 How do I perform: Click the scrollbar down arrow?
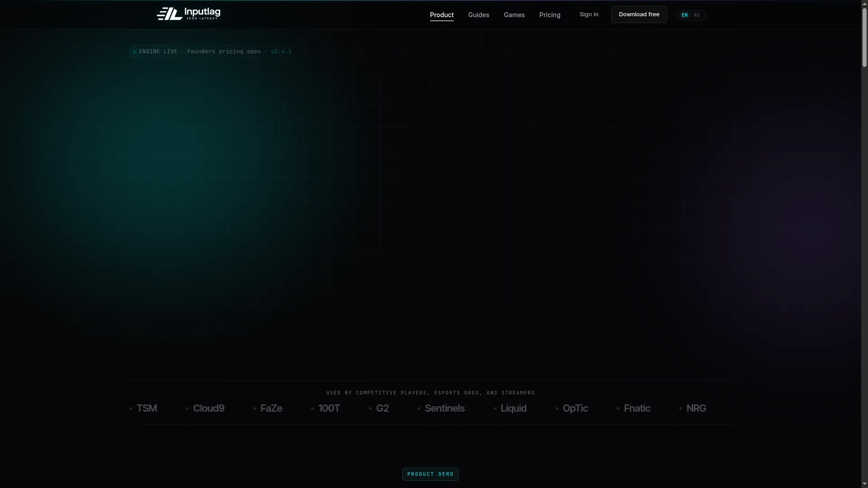coord(864,484)
